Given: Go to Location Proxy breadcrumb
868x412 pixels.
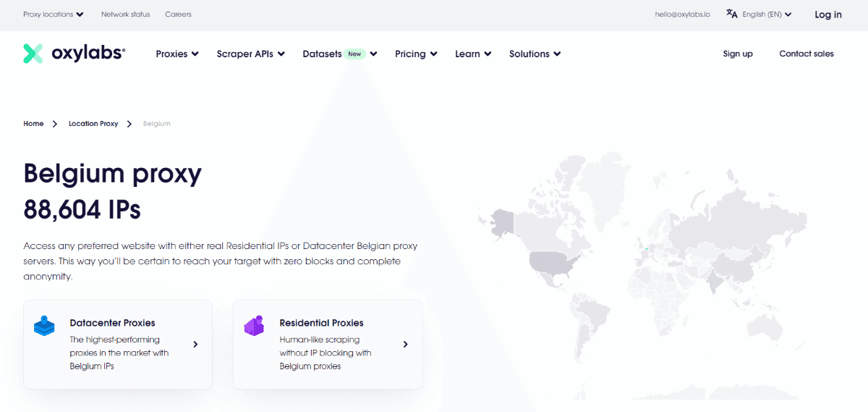Looking at the screenshot, I should (93, 124).
